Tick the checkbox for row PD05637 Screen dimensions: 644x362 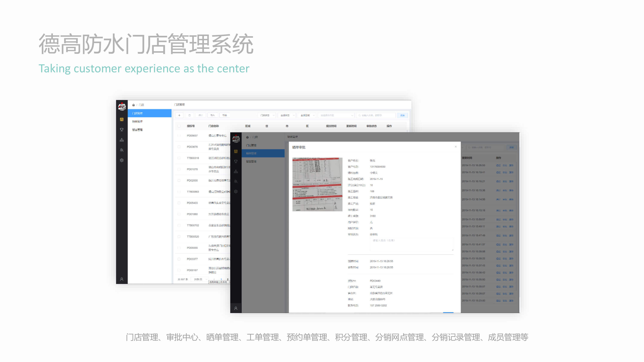pos(179,136)
